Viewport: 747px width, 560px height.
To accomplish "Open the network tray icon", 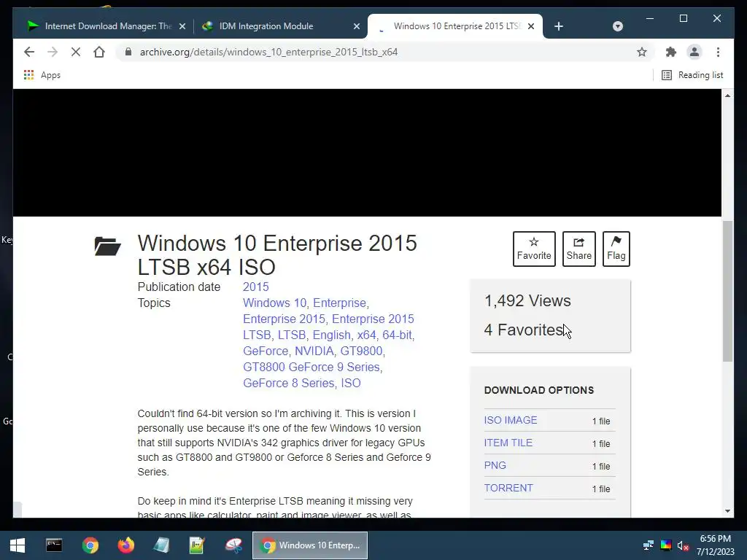I will (648, 545).
